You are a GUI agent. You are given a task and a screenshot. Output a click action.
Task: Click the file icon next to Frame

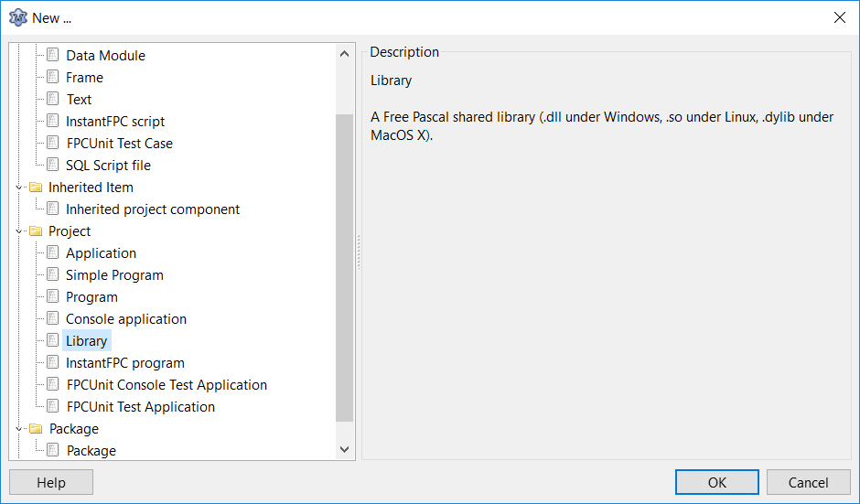[53, 77]
